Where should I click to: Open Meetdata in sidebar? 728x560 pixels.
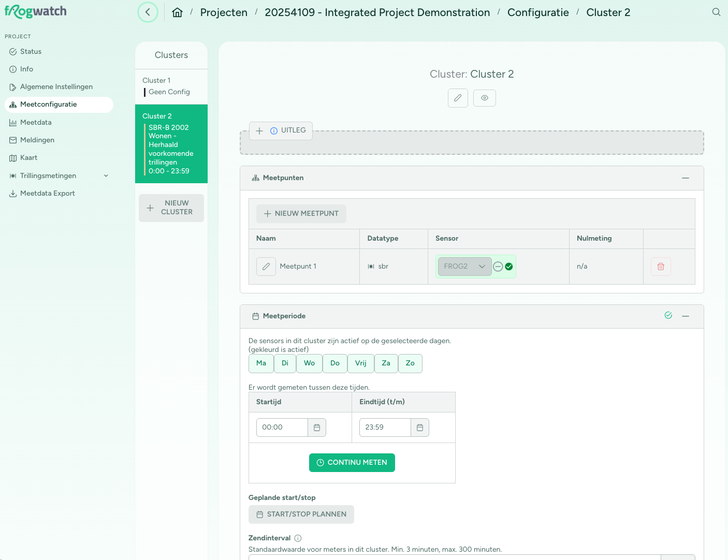(x=59, y=123)
